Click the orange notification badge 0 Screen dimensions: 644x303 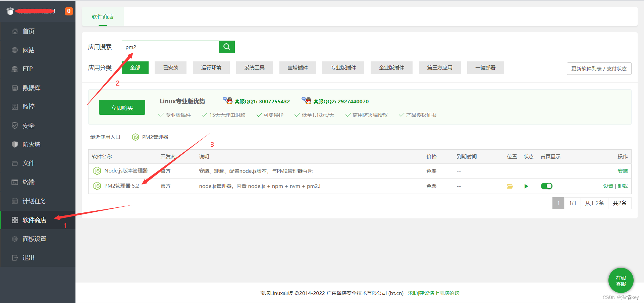(69, 11)
